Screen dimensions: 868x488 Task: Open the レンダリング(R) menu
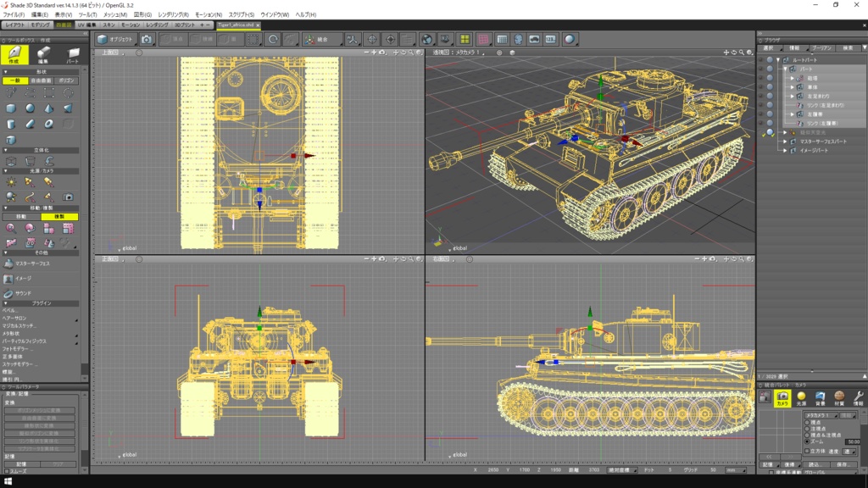click(173, 14)
